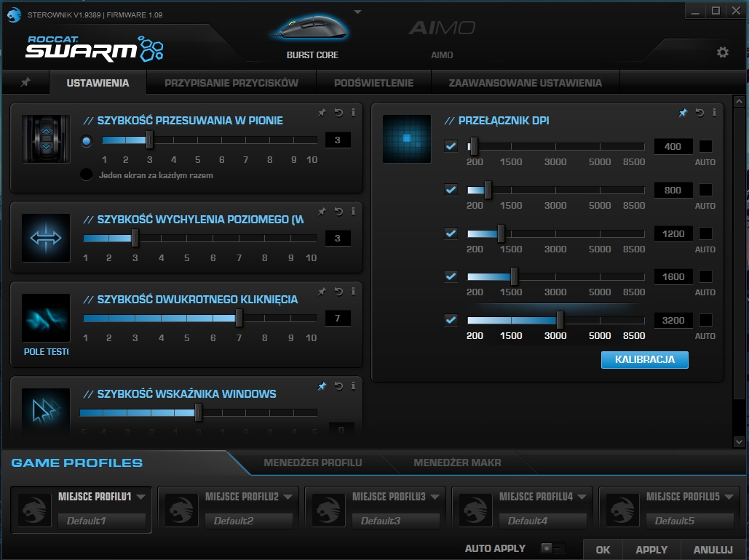Viewport: 749px width, 560px height.
Task: Uncheck the 1600 DPI level checkbox
Action: [451, 276]
